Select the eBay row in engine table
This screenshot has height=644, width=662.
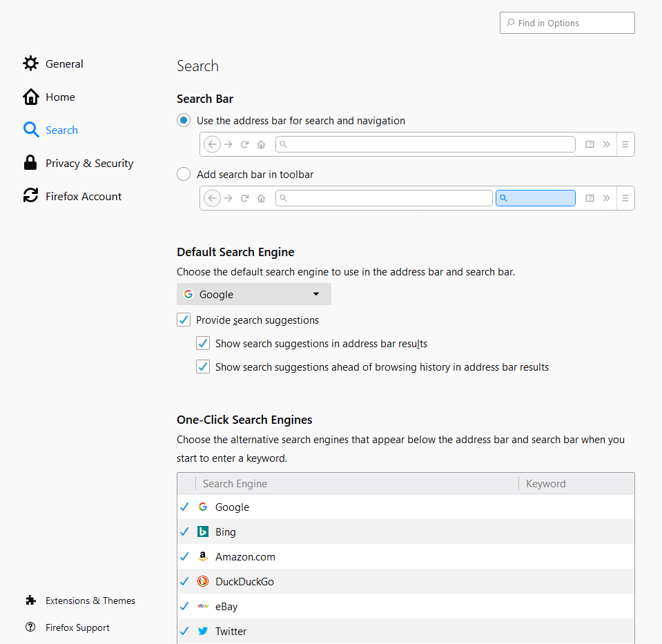click(406, 607)
